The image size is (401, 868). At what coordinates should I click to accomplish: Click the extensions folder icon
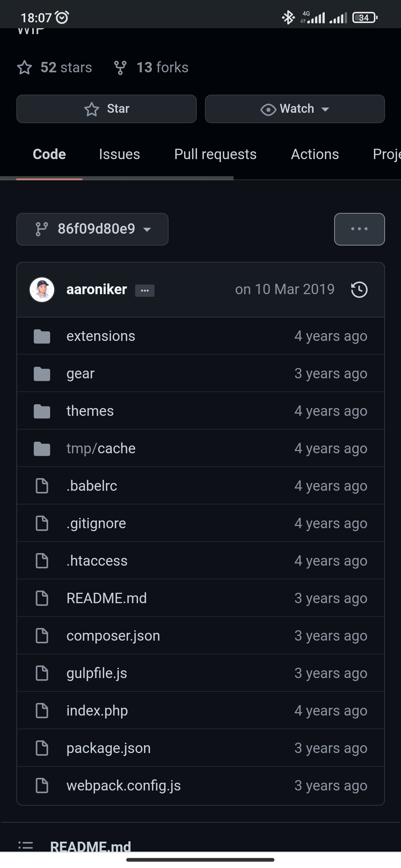(42, 336)
